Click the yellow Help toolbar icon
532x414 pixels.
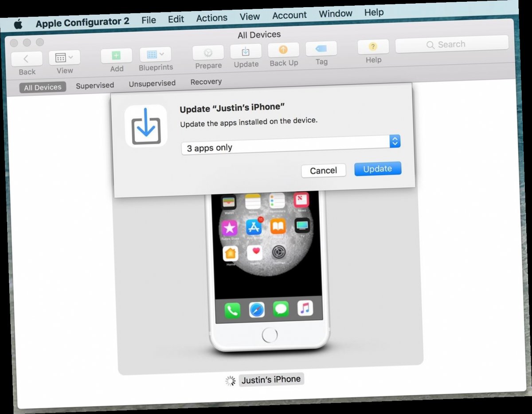[x=373, y=47]
